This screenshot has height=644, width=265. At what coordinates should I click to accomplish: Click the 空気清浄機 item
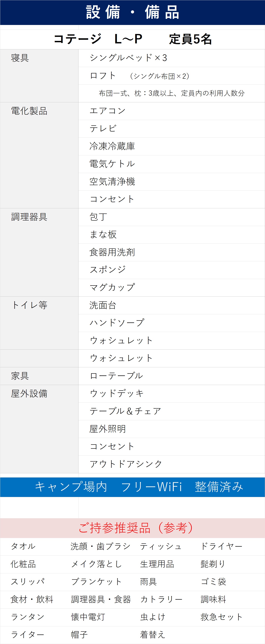[x=112, y=182]
